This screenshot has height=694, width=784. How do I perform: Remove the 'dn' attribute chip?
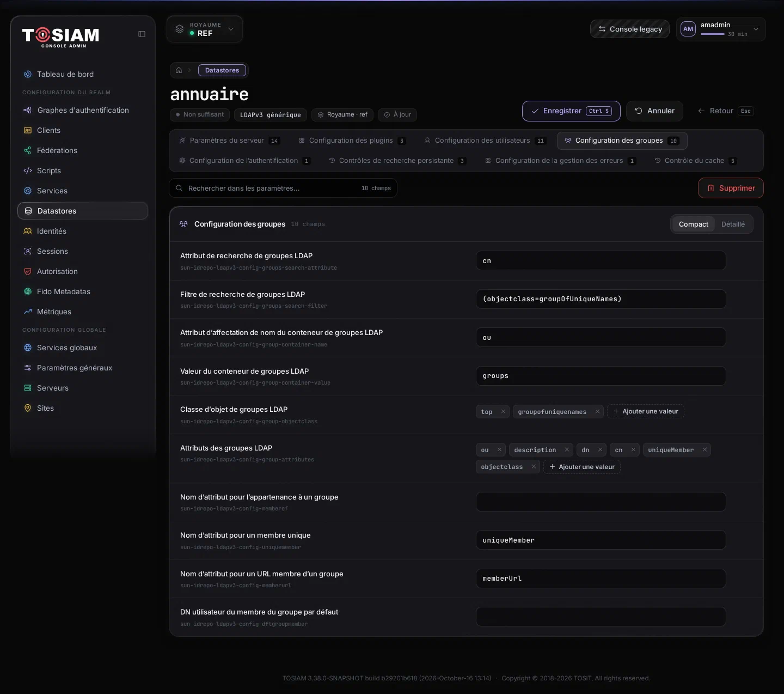click(600, 449)
